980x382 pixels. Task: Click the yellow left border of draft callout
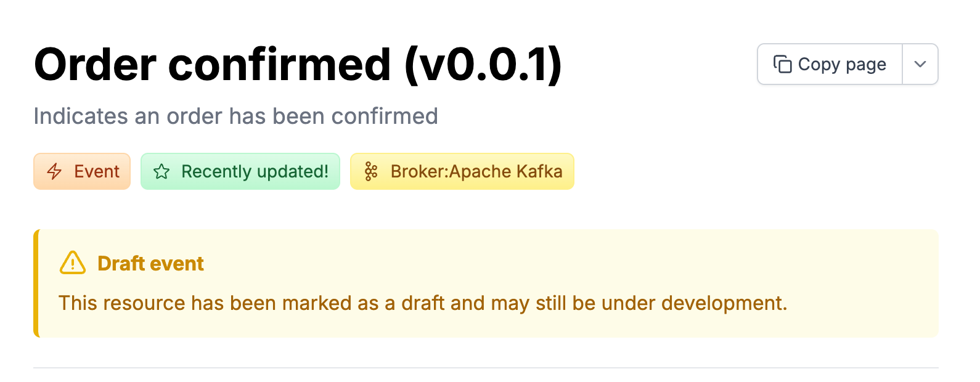(36, 283)
